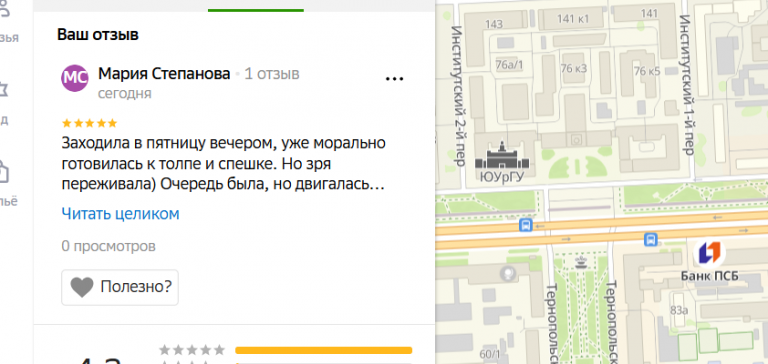Click the fountain icon on the Тернопольская boulevard
768x364 pixels.
pyautogui.click(x=581, y=262)
